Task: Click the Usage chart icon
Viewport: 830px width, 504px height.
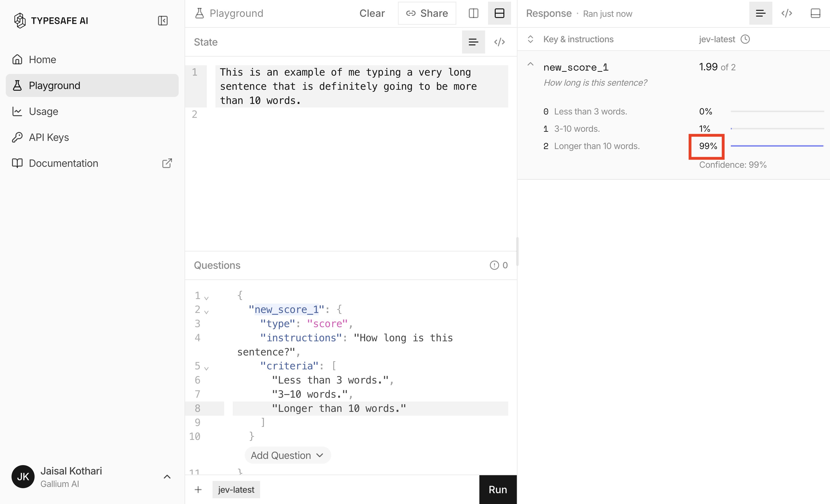Action: 17,111
